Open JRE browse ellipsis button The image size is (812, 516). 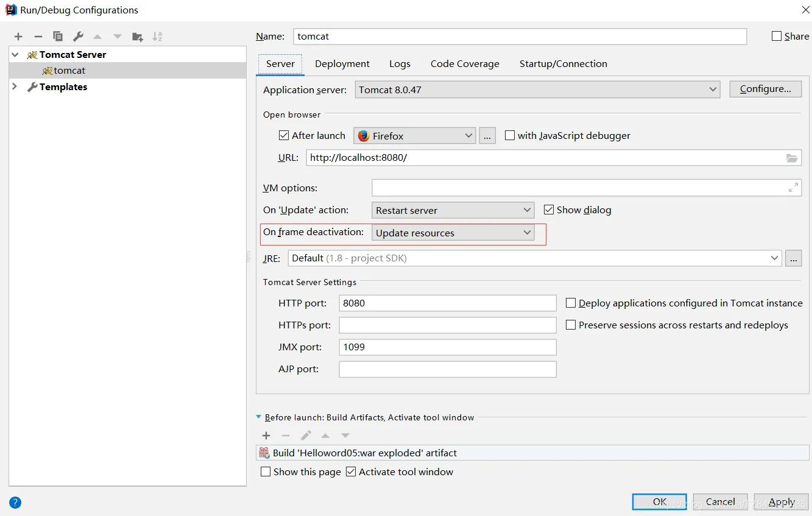coord(793,258)
